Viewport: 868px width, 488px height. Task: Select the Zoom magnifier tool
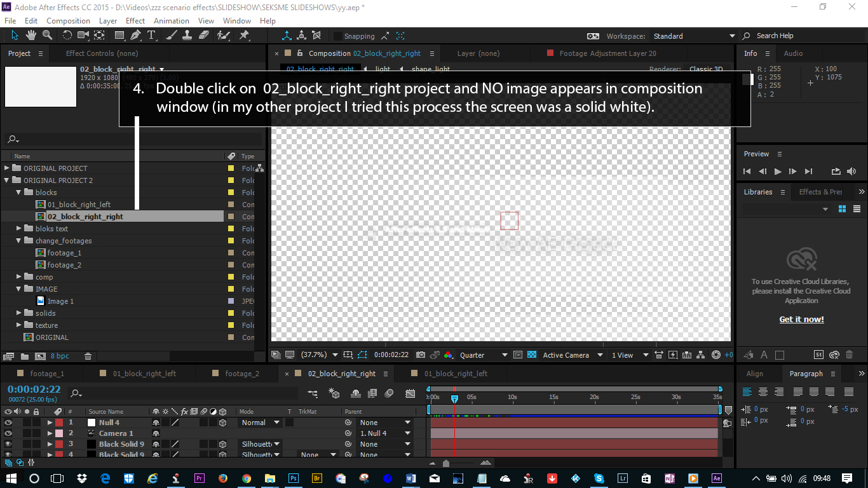click(x=47, y=36)
